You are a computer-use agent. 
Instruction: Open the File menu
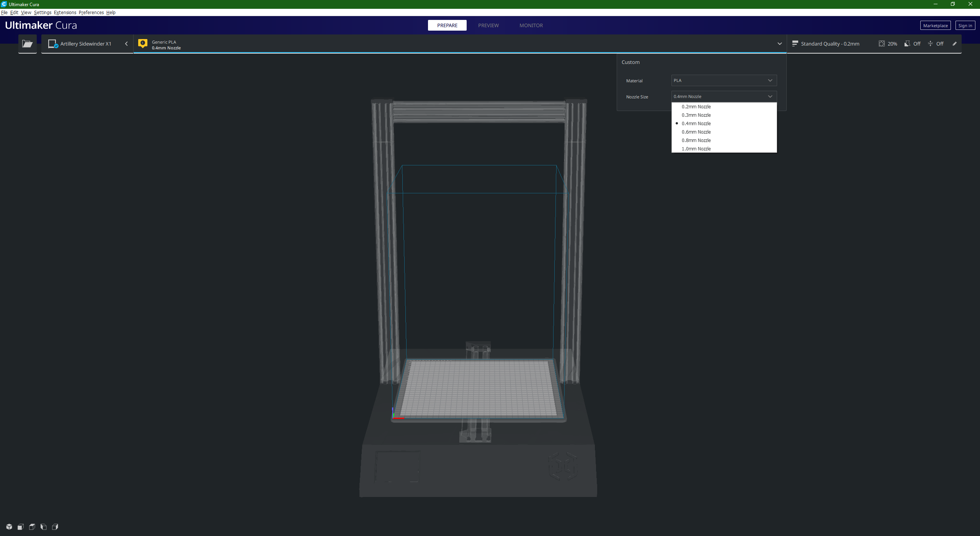(x=4, y=12)
